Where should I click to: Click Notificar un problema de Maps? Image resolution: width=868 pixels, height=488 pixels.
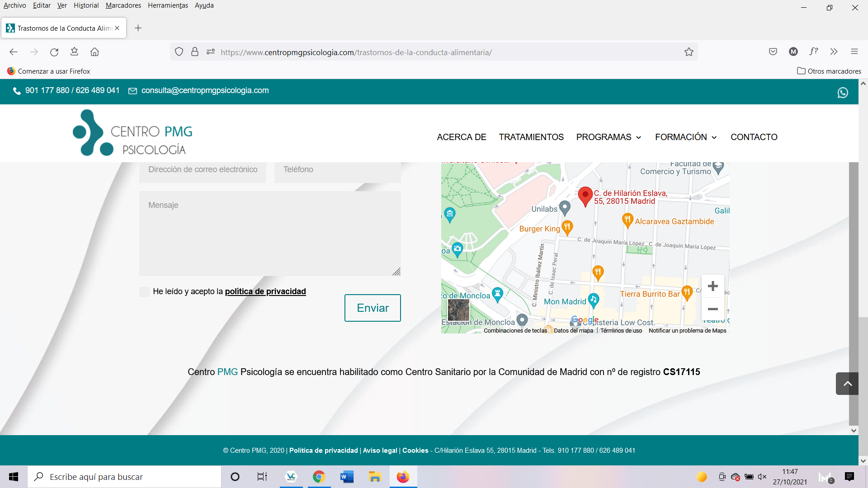687,331
